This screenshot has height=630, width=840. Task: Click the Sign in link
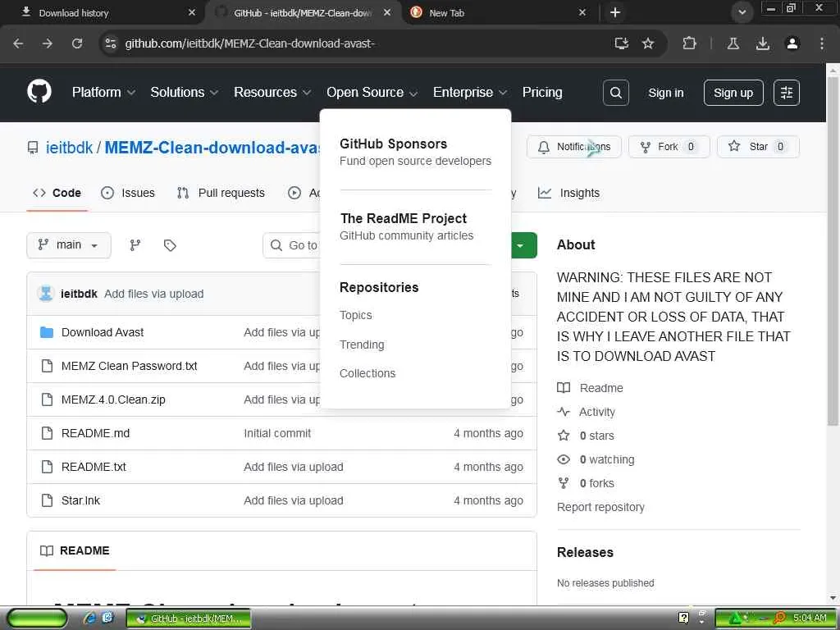666,93
